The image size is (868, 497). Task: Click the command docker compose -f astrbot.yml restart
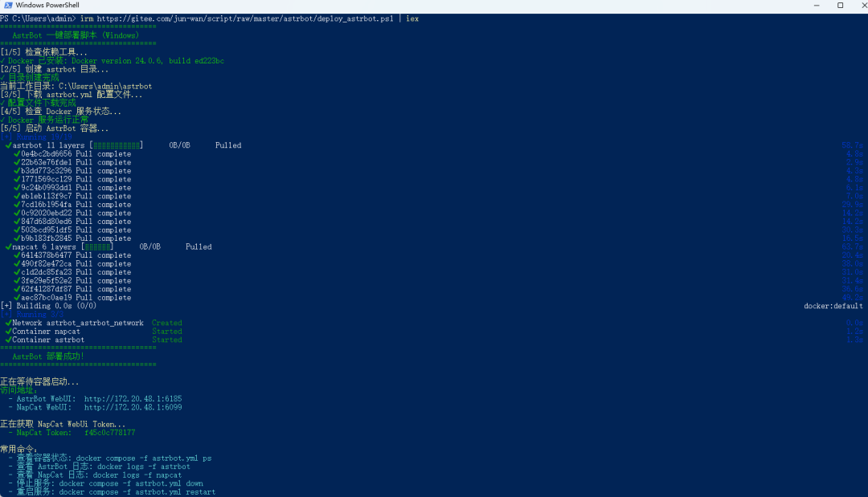pos(137,492)
